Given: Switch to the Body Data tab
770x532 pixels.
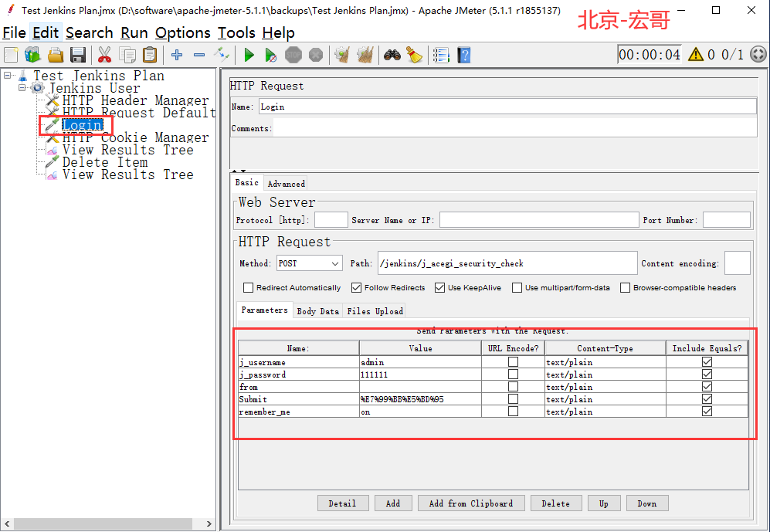Looking at the screenshot, I should 317,311.
